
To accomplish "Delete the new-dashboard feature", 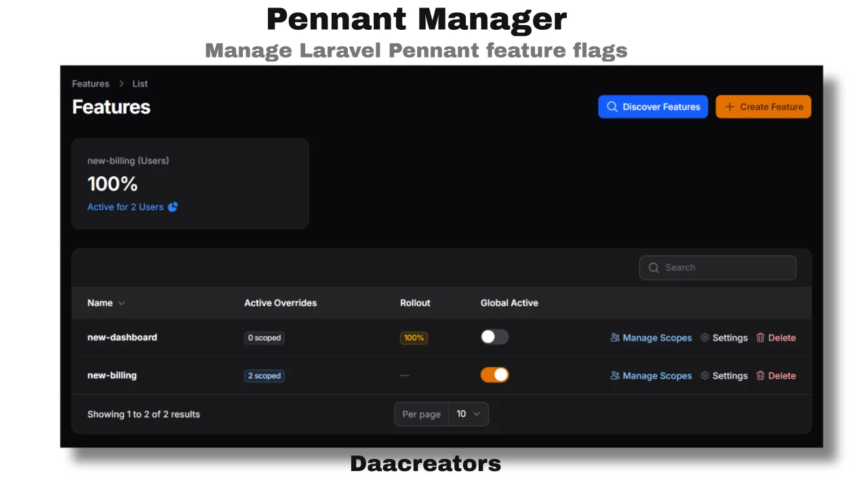I will click(x=776, y=338).
